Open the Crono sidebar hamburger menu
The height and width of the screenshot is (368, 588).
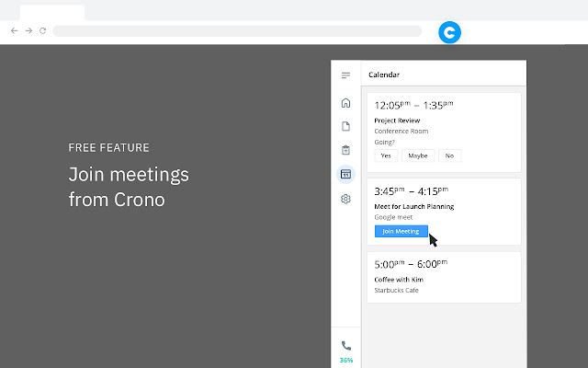(345, 75)
